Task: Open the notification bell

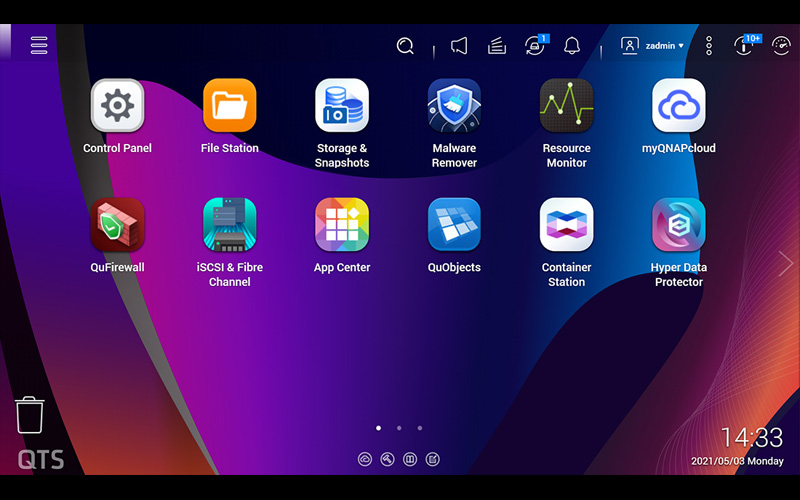Action: point(572,45)
